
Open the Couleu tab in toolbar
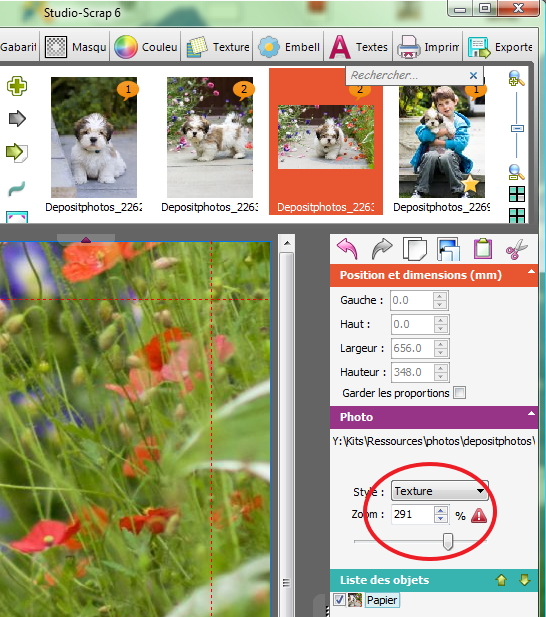146,47
